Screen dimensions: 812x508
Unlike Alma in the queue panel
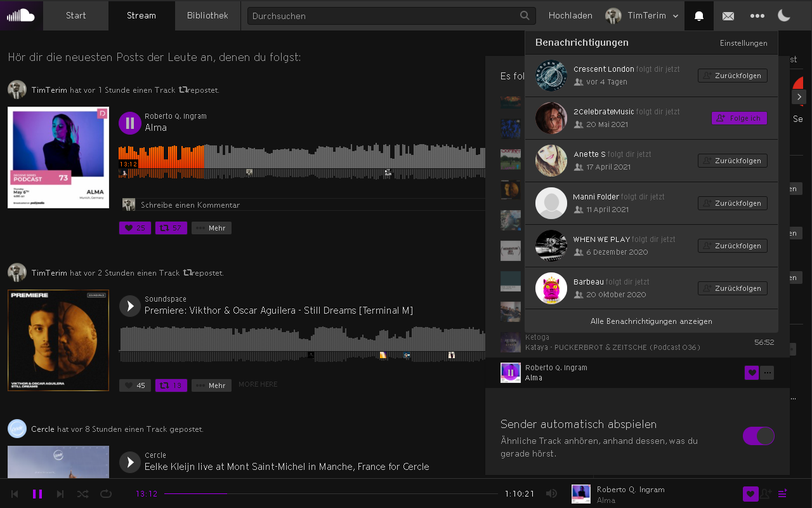pyautogui.click(x=752, y=373)
